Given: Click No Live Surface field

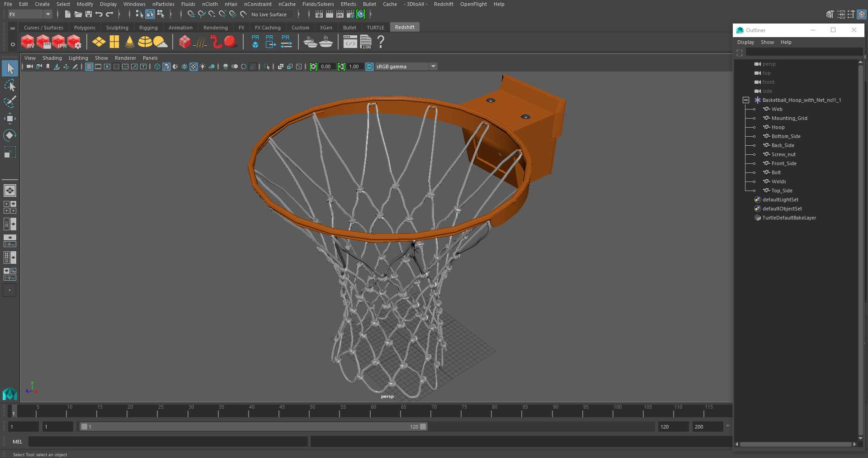Looking at the screenshot, I should coord(272,14).
